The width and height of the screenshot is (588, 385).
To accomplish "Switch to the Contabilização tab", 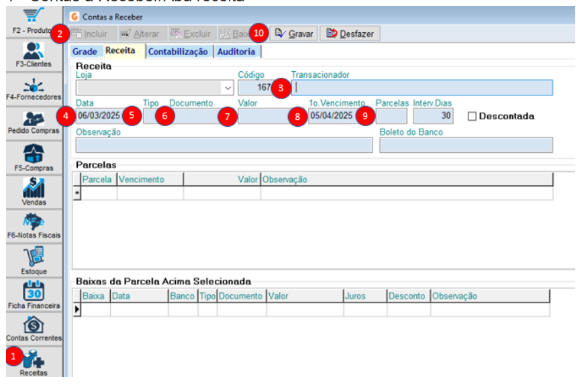I will (178, 52).
